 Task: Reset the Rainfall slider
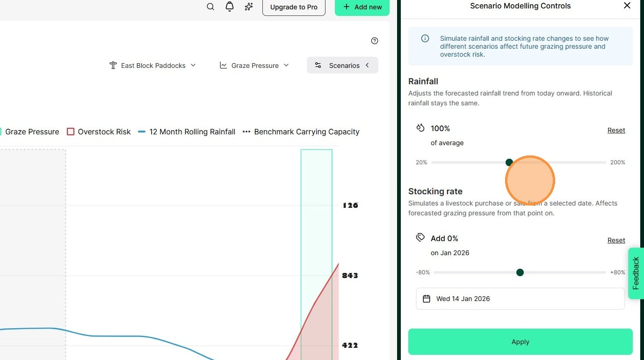616,130
